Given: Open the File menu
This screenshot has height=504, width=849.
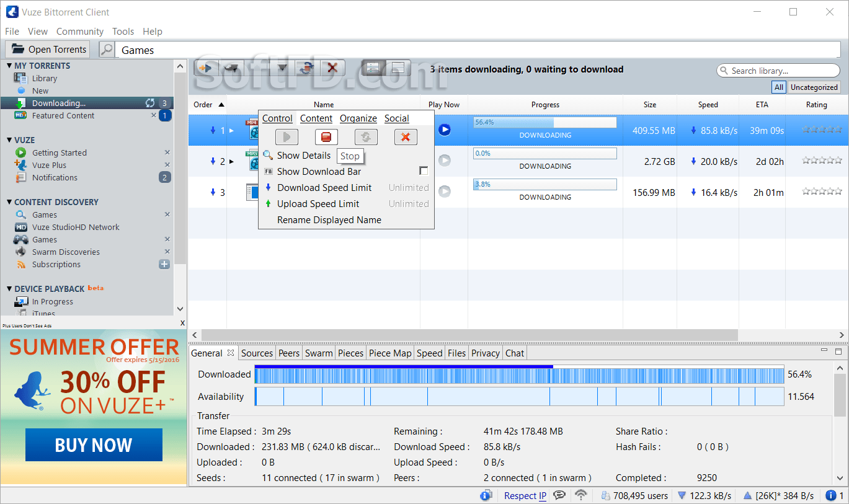Looking at the screenshot, I should tap(12, 31).
